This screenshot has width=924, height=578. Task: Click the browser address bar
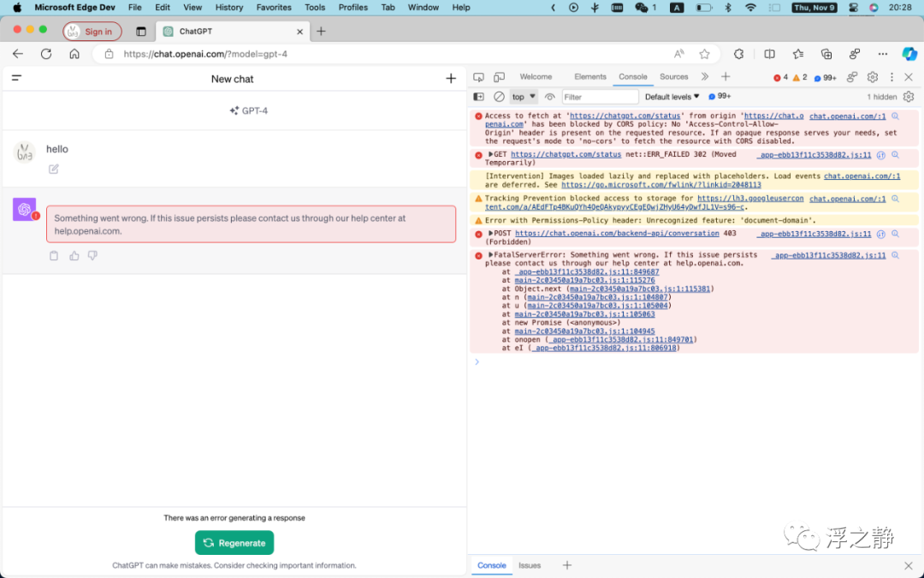point(406,54)
